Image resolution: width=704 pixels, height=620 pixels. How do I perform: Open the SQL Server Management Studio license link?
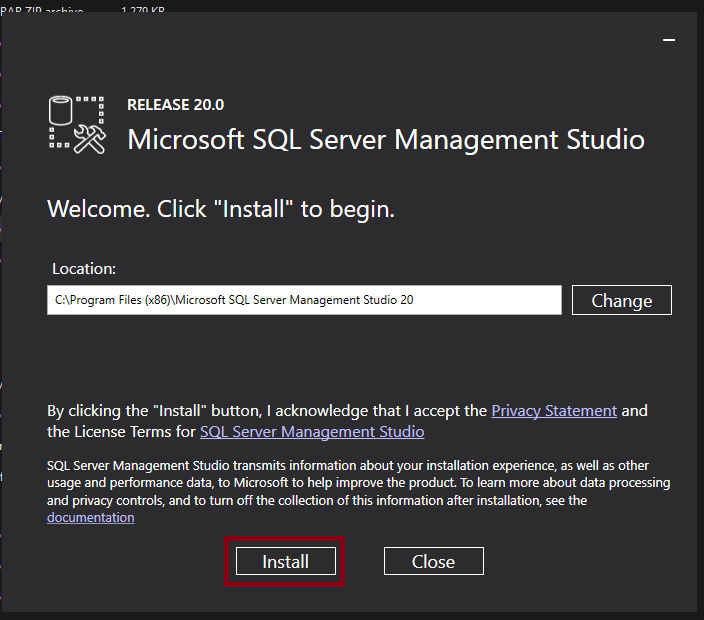pyautogui.click(x=312, y=432)
